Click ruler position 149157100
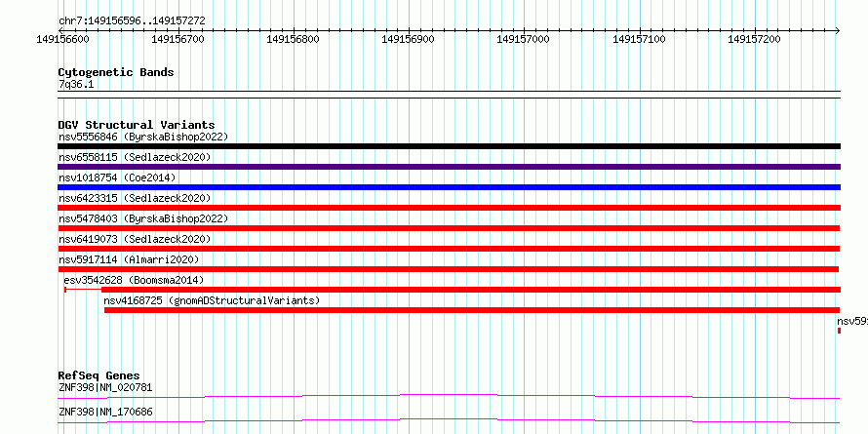Viewport: 868px width, 434px height. pos(639,39)
